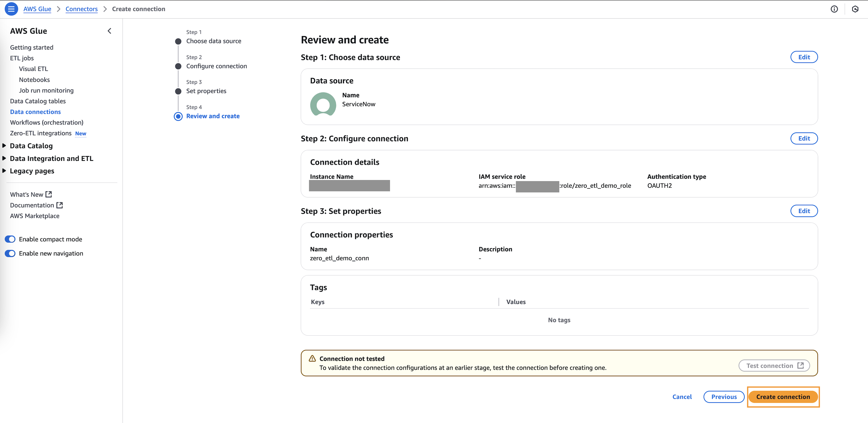Click the info circle icon
This screenshot has width=868, height=423.
[834, 9]
